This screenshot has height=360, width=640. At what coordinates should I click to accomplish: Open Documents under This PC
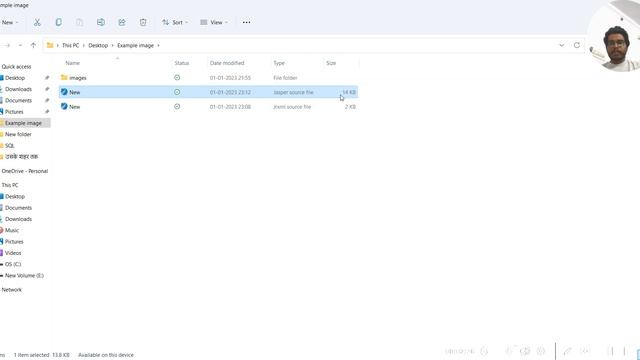[x=18, y=208]
